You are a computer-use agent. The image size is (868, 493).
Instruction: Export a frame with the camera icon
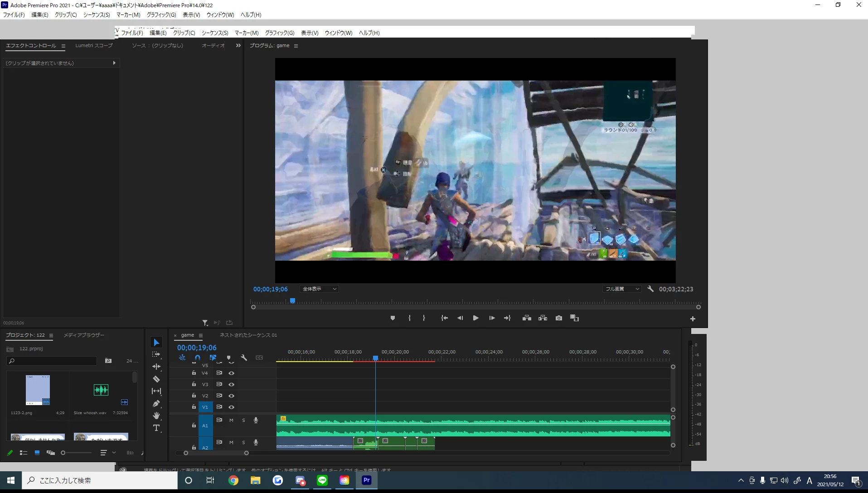coord(559,318)
